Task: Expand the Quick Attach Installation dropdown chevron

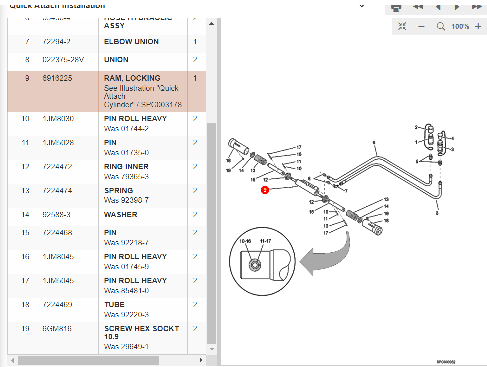Action: pyautogui.click(x=362, y=6)
